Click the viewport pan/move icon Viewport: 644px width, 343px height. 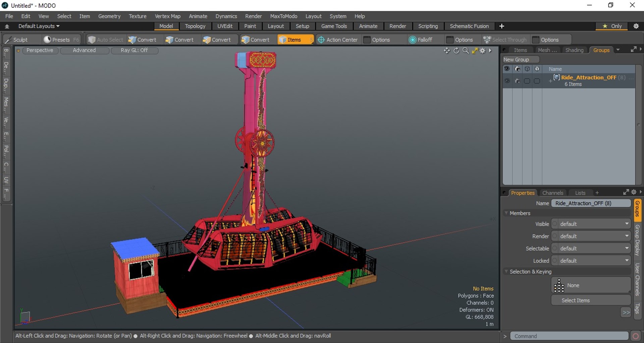point(447,51)
